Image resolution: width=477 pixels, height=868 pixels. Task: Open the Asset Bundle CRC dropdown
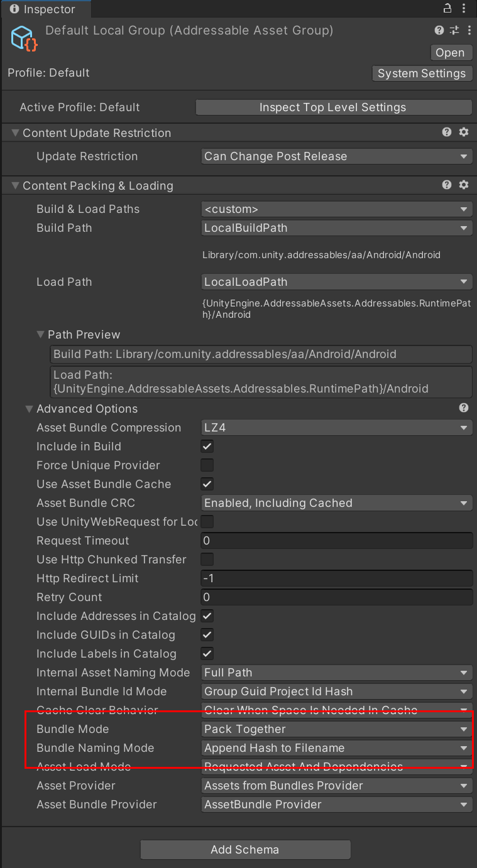pos(336,503)
